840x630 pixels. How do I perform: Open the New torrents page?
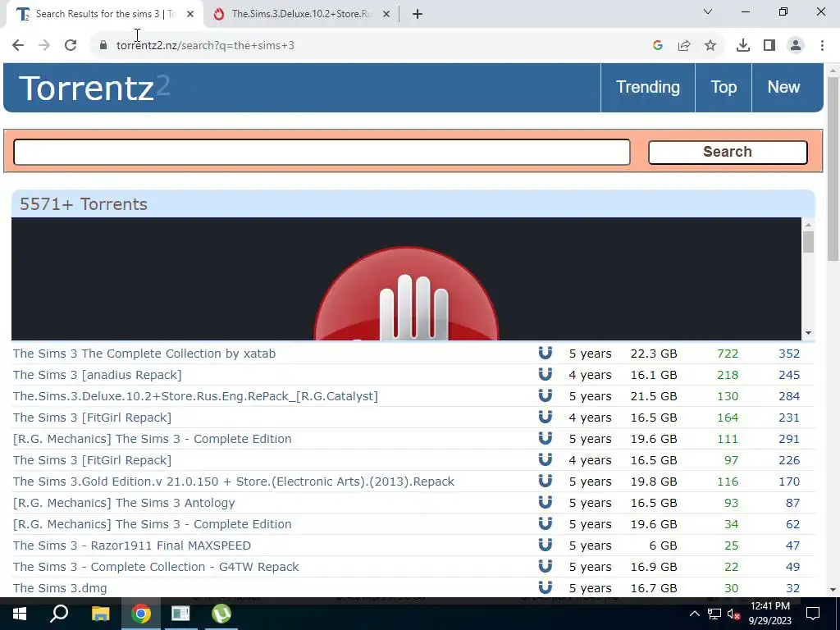click(x=783, y=87)
